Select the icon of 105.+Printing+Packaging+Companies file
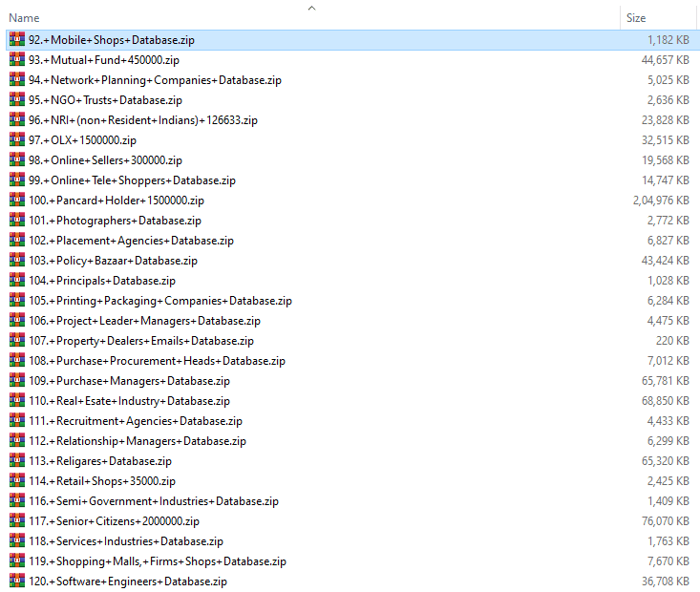Viewport: 700px width, 592px height. click(17, 301)
